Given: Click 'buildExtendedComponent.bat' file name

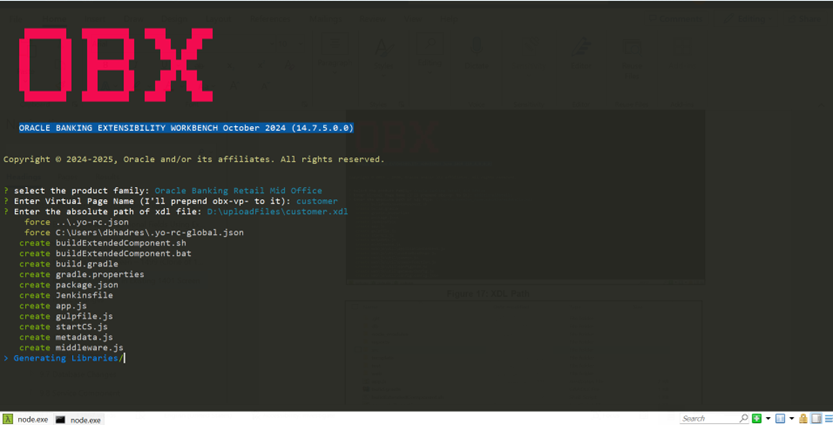Looking at the screenshot, I should 123,254.
